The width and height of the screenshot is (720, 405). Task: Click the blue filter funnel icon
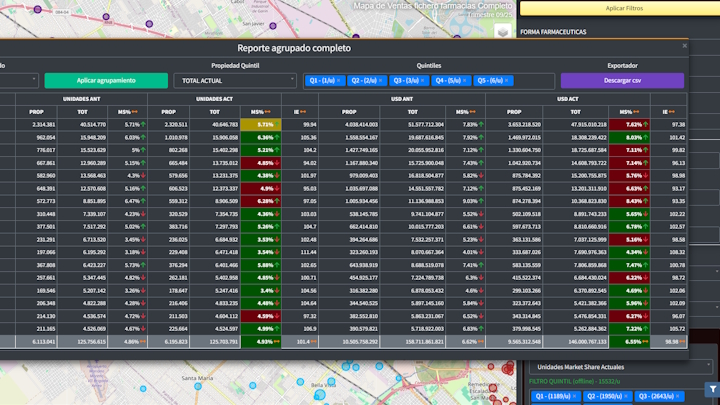coord(712,388)
